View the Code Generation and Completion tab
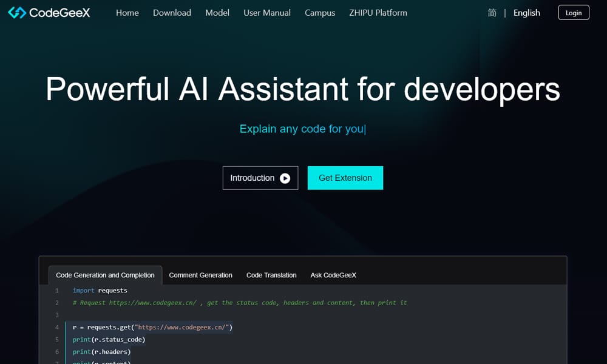Viewport: 607px width, 364px height. point(105,275)
